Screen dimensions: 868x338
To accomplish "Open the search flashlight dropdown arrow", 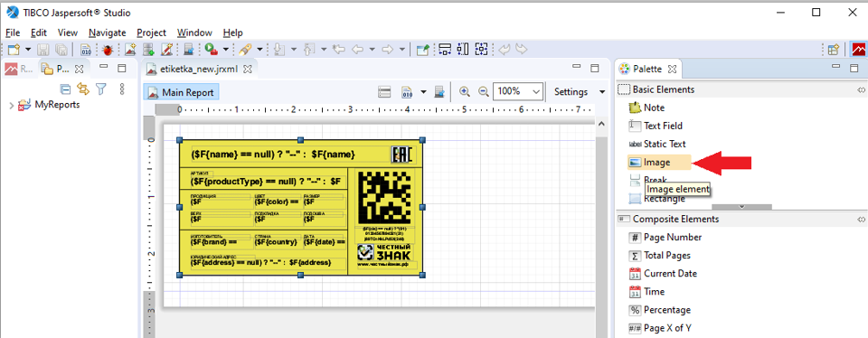I will (x=259, y=50).
